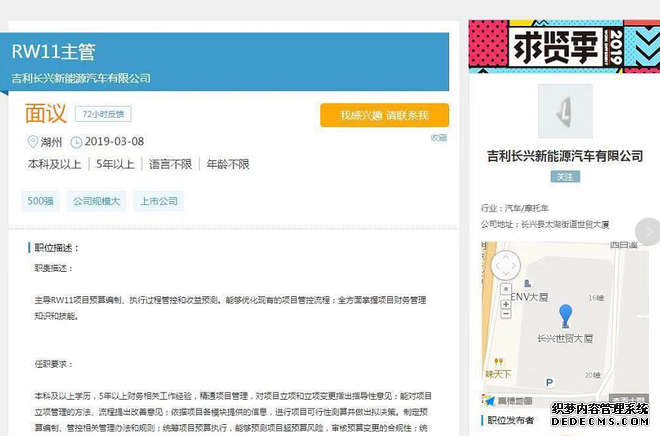Click the 公司地址 address line
Screen dimensions: 660x436
coord(545,224)
